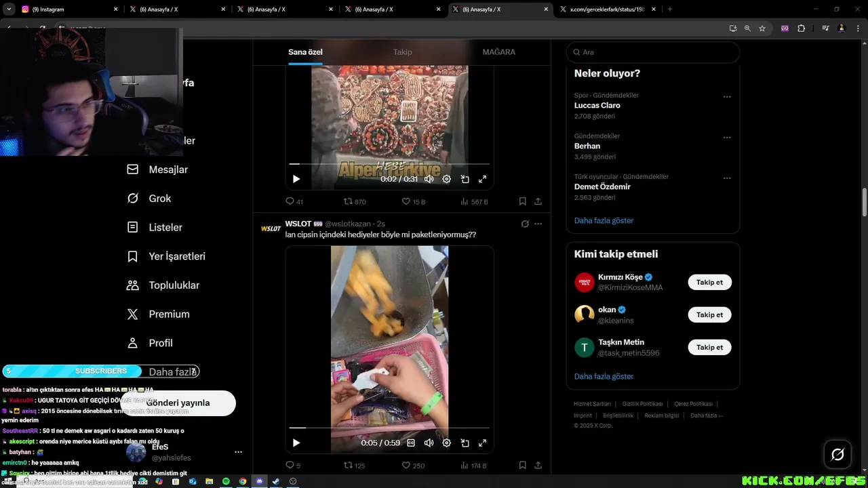Viewport: 868px width, 488px height.
Task: View analytics showing 174 B views
Action: point(474,466)
